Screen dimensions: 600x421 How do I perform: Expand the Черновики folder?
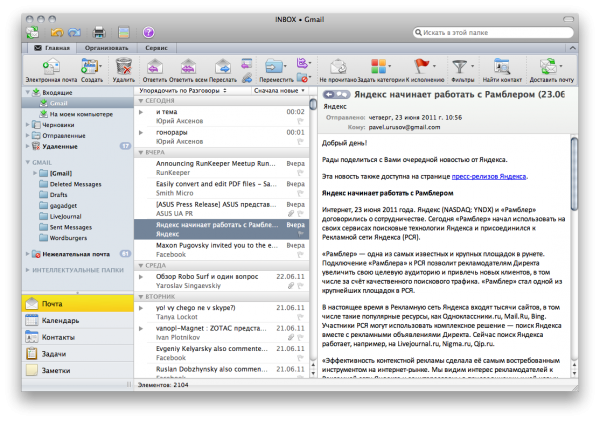(28, 125)
